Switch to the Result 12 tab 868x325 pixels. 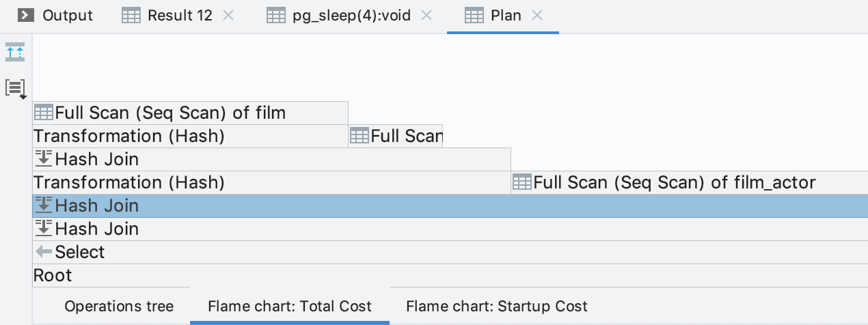[180, 15]
